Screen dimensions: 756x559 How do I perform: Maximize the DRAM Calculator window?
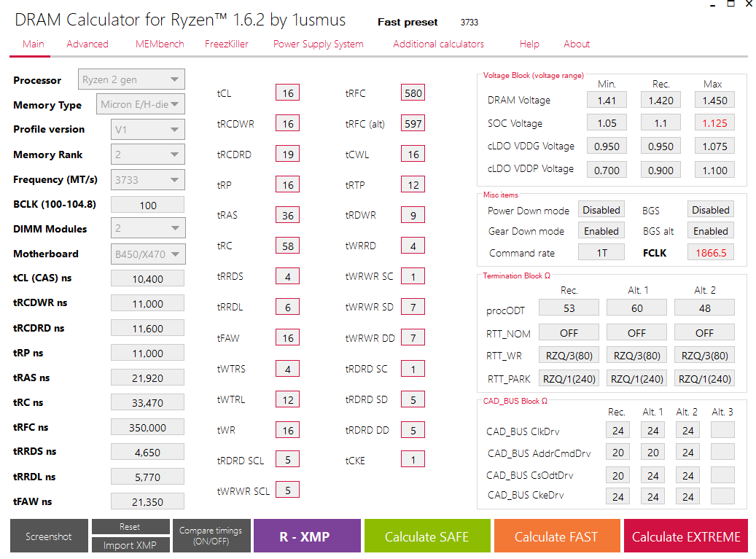731,4
